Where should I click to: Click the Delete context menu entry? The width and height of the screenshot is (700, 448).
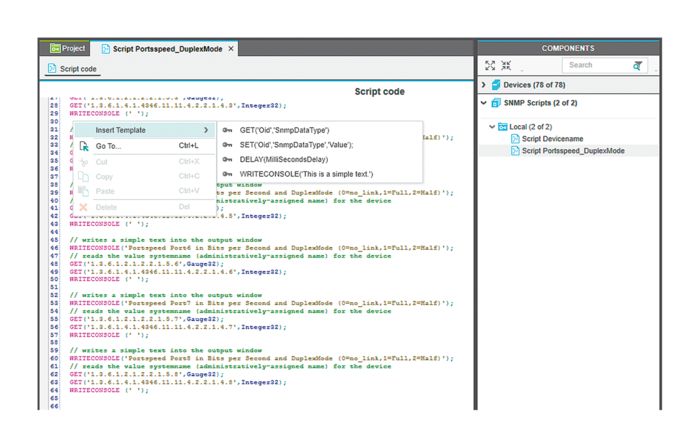coord(144,207)
